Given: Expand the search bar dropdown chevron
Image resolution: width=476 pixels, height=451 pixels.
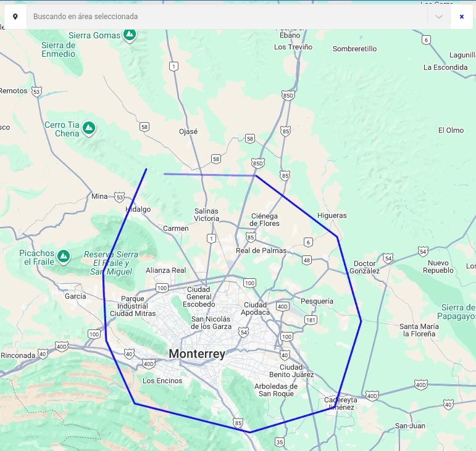Looking at the screenshot, I should [439, 17].
